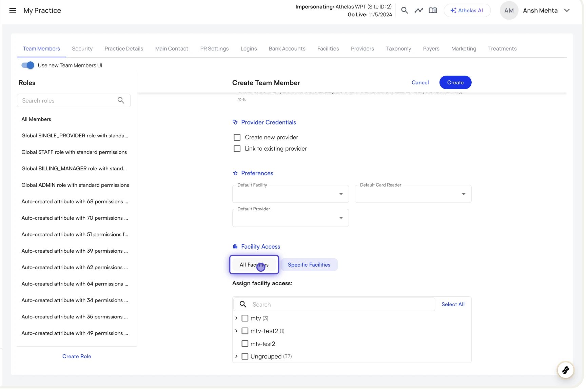Open the Taxonomy tab

398,48
